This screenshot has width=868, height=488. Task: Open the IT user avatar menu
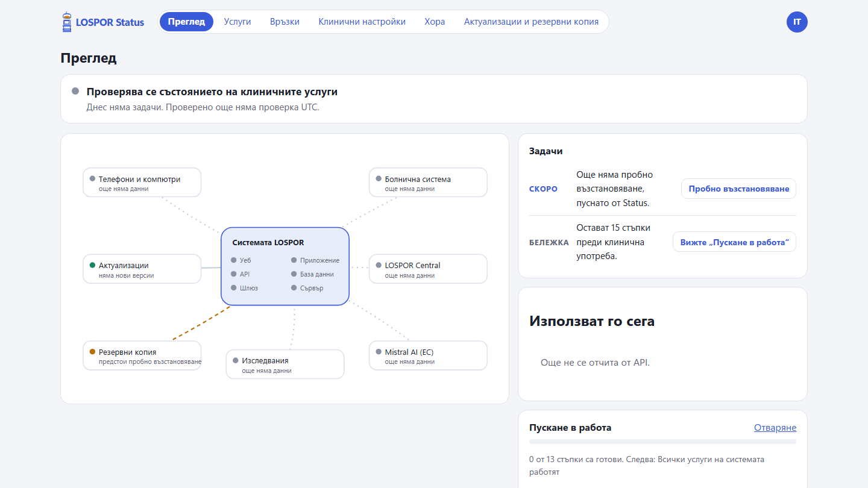(797, 22)
